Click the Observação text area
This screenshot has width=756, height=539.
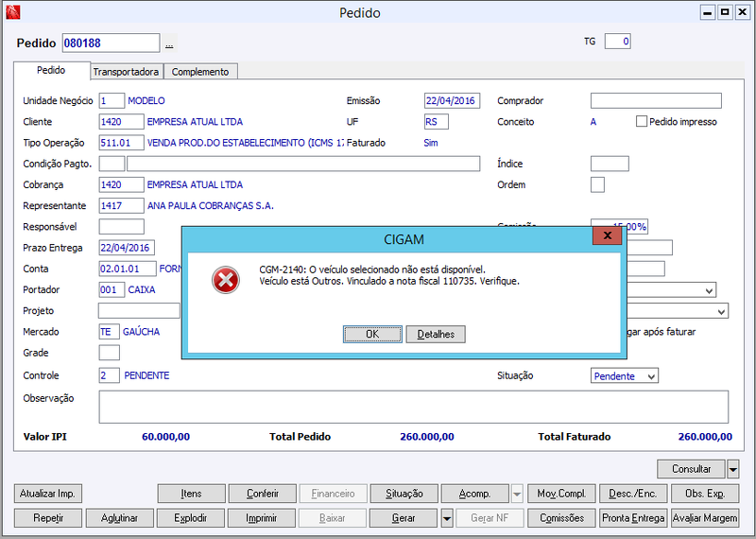(414, 408)
